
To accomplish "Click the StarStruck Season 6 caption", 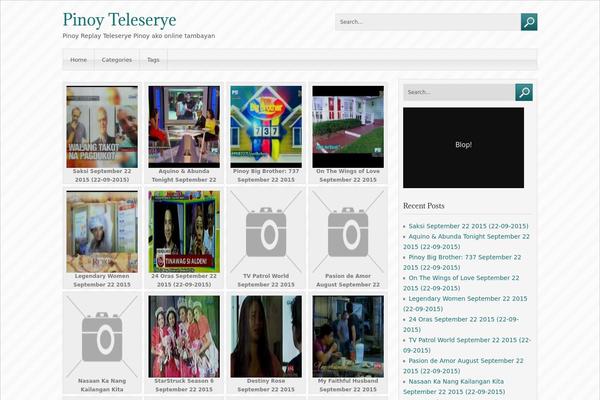I will [x=184, y=385].
